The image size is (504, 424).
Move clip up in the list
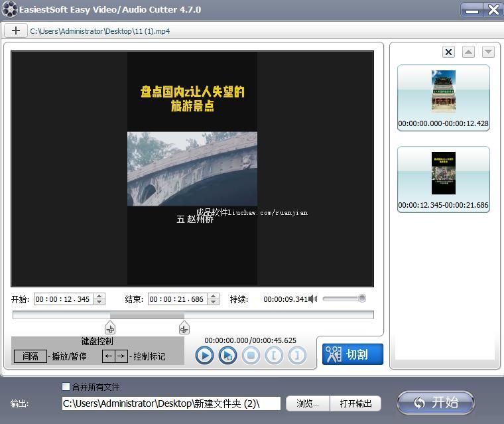pos(468,52)
